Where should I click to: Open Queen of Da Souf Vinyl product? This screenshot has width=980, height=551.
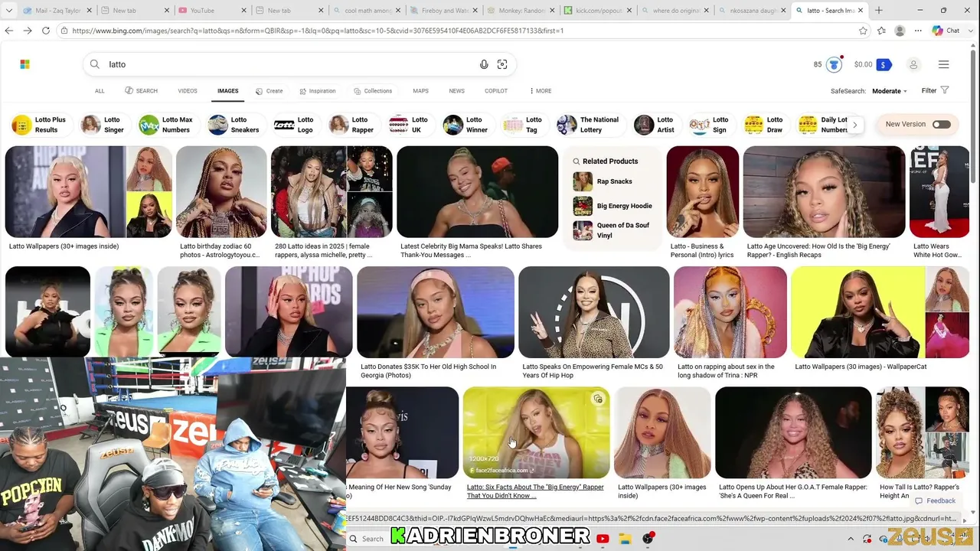tap(612, 230)
